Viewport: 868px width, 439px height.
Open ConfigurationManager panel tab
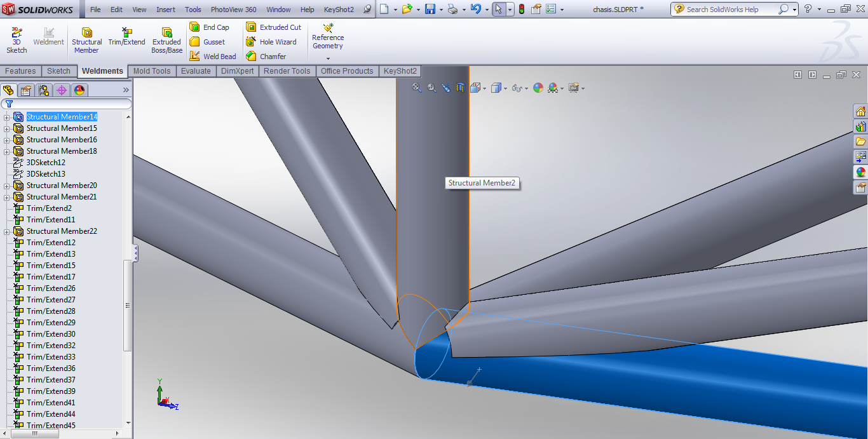44,90
